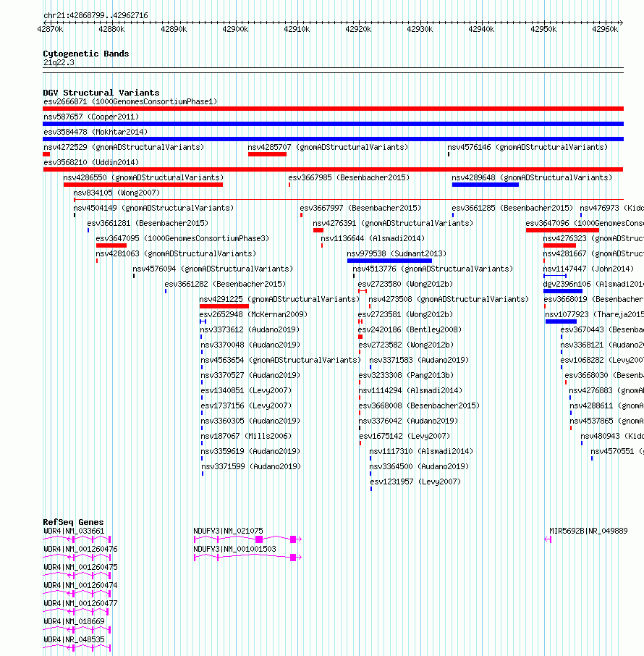Open nsv1117310 (Alsmadi2014) label
Screen dimensions: 644x656
421,451
